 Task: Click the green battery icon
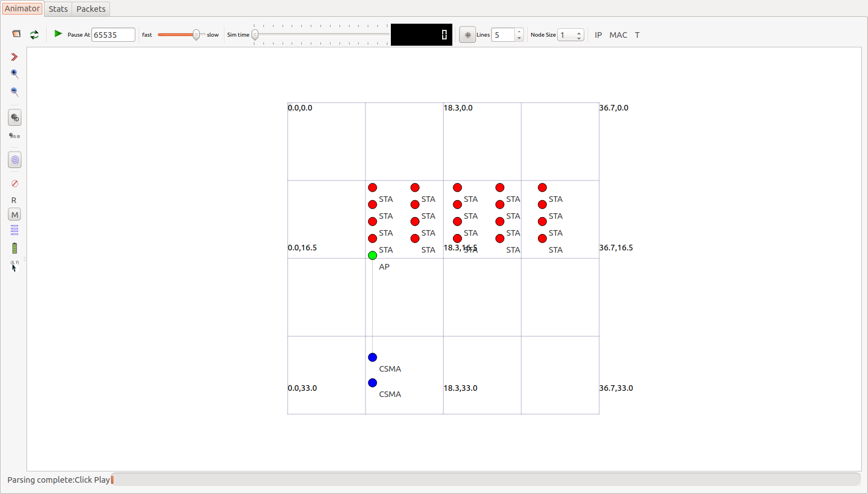point(15,248)
